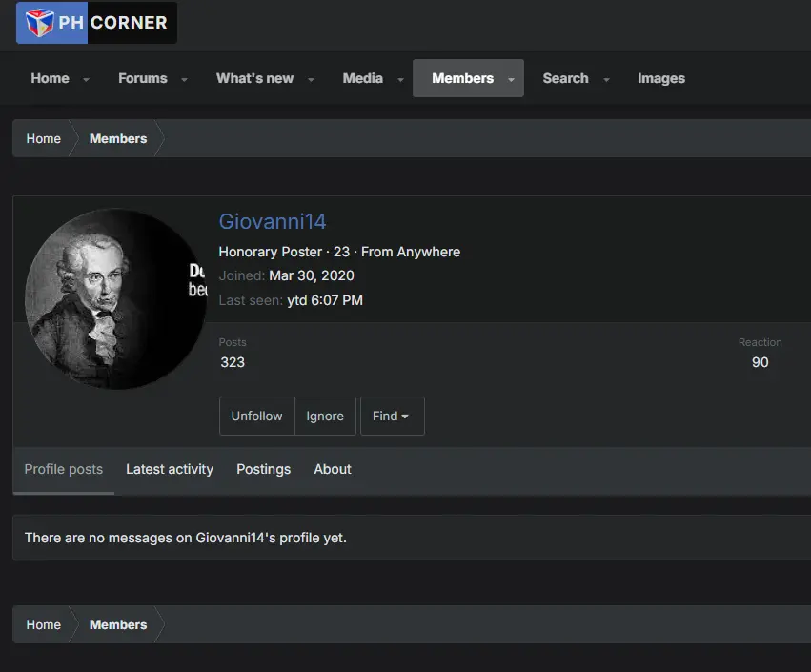This screenshot has width=811, height=672.
Task: Go to Home in top breadcrumb
Action: 44,138
